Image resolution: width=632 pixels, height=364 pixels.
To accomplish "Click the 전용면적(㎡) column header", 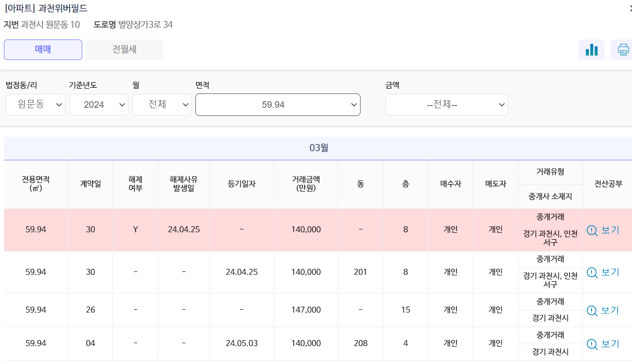I will [x=36, y=184].
